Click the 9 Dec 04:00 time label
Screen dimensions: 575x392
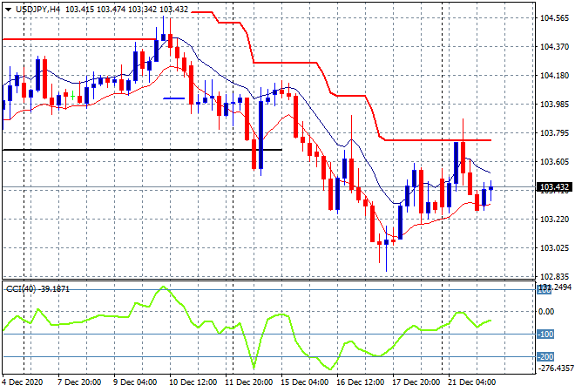(135, 382)
